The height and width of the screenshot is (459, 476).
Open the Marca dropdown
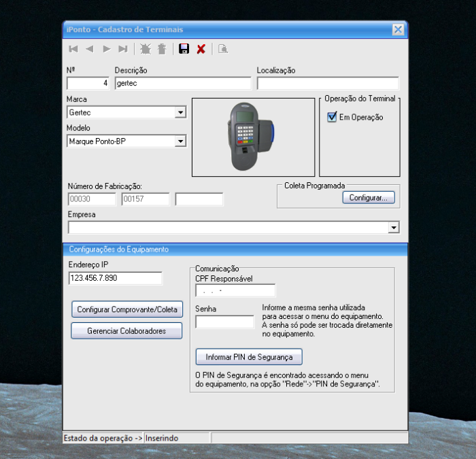tap(180, 113)
